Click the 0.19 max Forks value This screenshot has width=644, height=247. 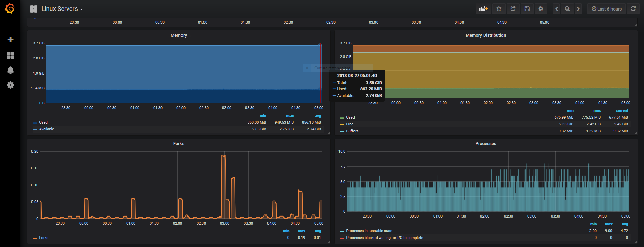[302, 238]
